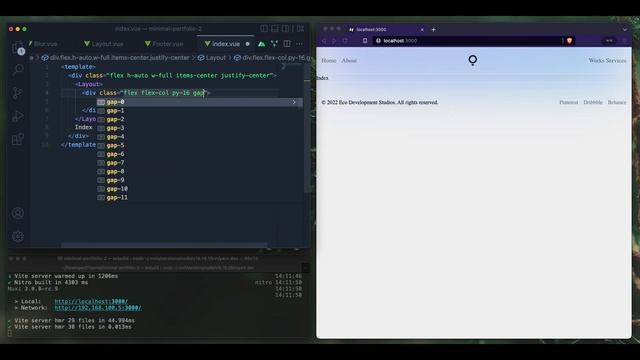The width and height of the screenshot is (640, 360).
Task: Click the div.flex.flex-col.py-16 breadcrumb
Action: click(273, 58)
